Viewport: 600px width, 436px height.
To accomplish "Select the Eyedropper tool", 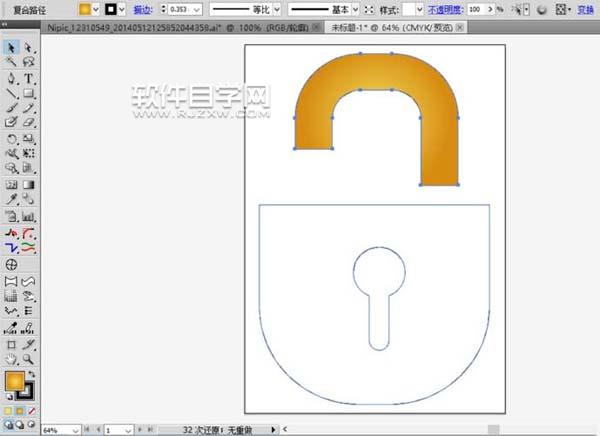I will click(x=11, y=199).
